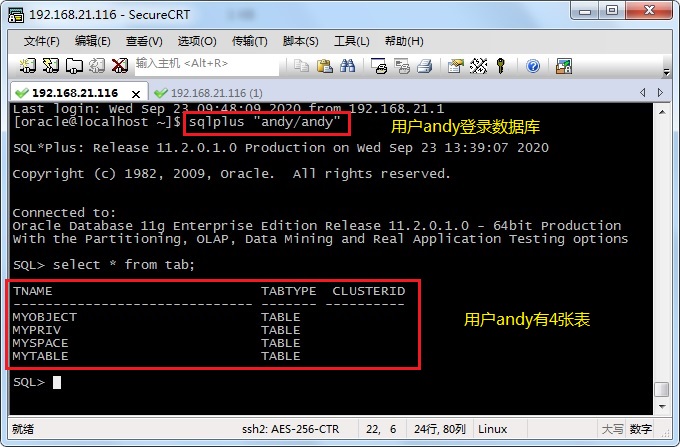Click the CLUSTERID column header
680x447 pixels.
(369, 291)
